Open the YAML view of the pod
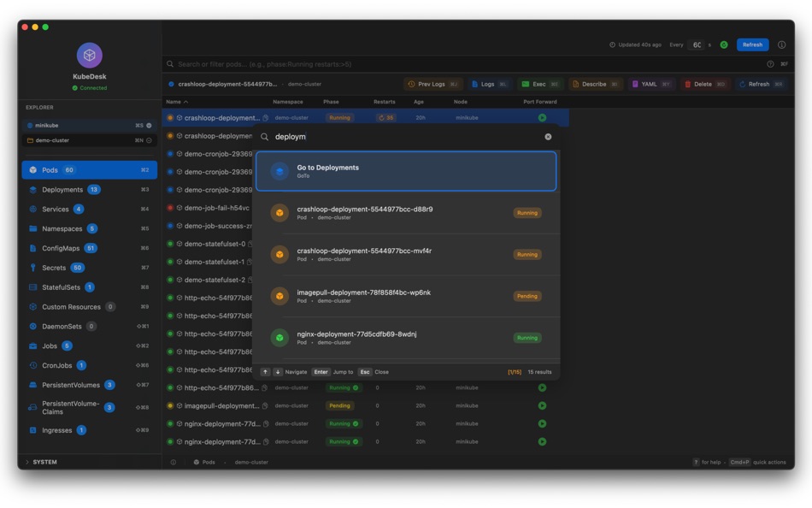This screenshot has height=508, width=812. 651,84
